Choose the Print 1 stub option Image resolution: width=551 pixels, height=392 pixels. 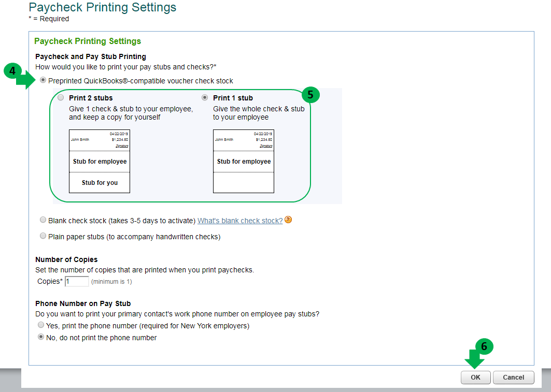pos(205,97)
